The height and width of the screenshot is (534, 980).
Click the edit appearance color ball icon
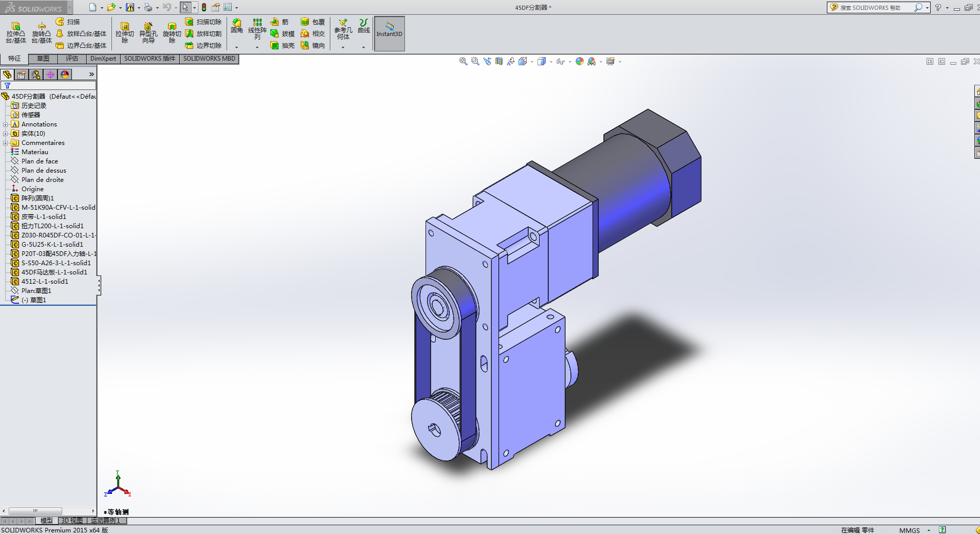(x=580, y=61)
